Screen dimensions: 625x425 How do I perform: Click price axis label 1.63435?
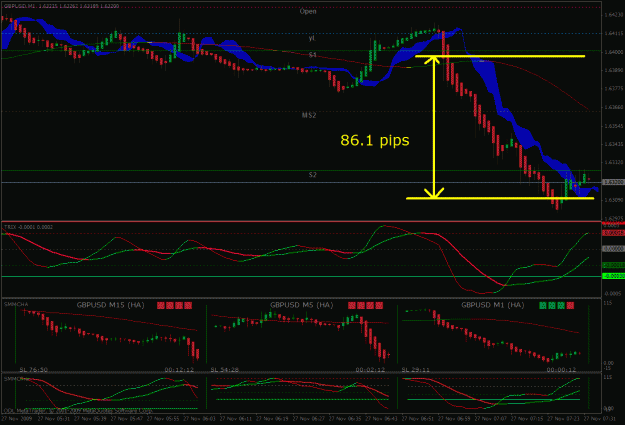click(614, 144)
